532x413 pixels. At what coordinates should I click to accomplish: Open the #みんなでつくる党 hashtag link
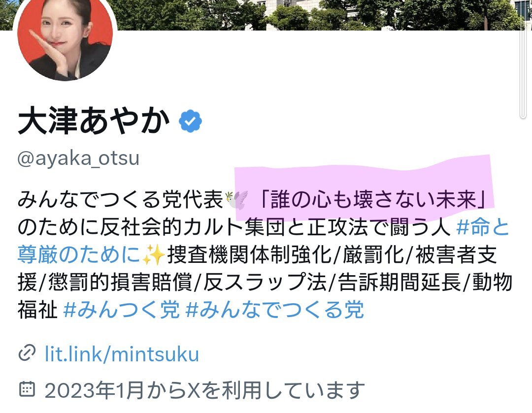[275, 310]
